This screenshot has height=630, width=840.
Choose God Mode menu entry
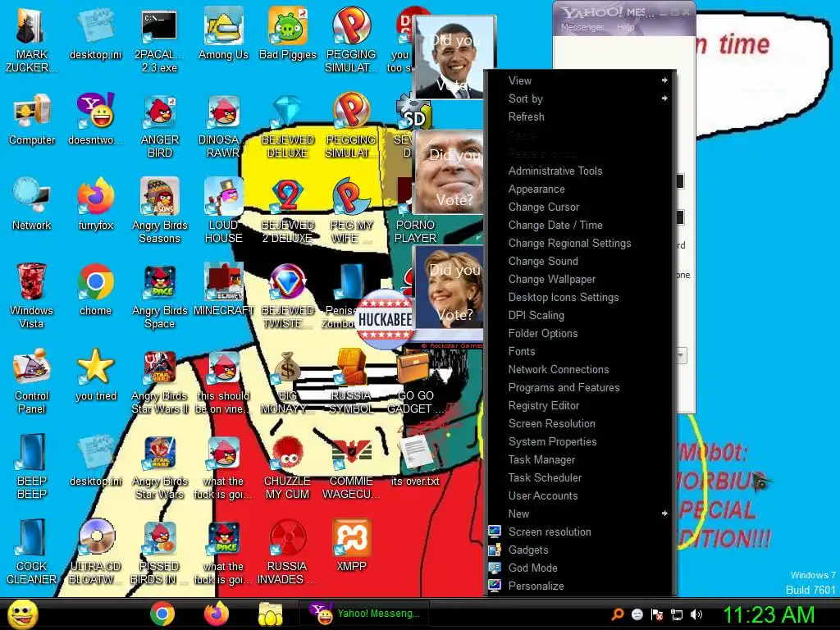[x=580, y=568]
